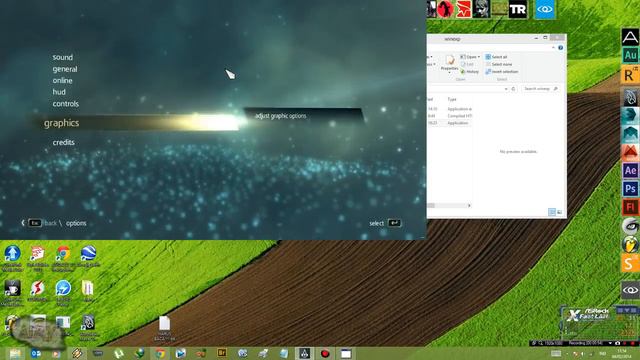Select the general menu entry
The height and width of the screenshot is (360, 640).
click(65, 69)
